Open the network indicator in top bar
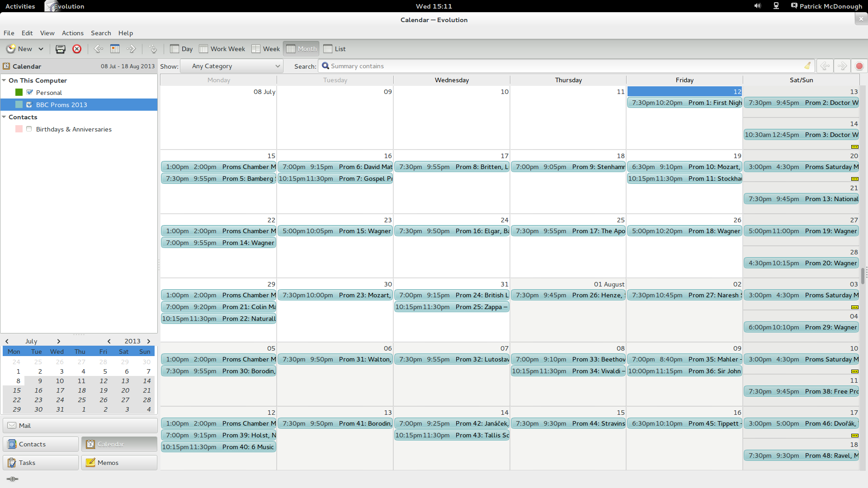The height and width of the screenshot is (488, 868). (776, 6)
